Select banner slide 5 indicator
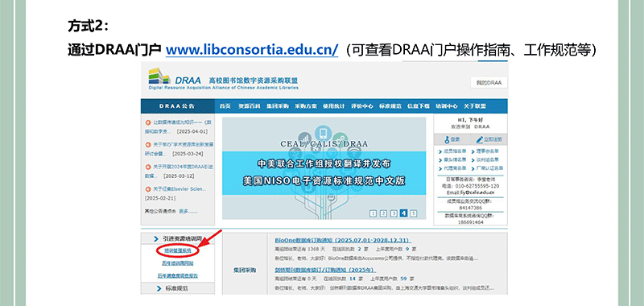644x306 pixels. click(414, 213)
